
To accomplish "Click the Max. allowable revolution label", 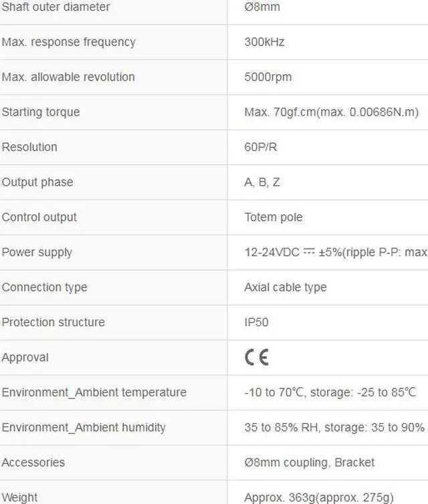I will click(x=68, y=77).
